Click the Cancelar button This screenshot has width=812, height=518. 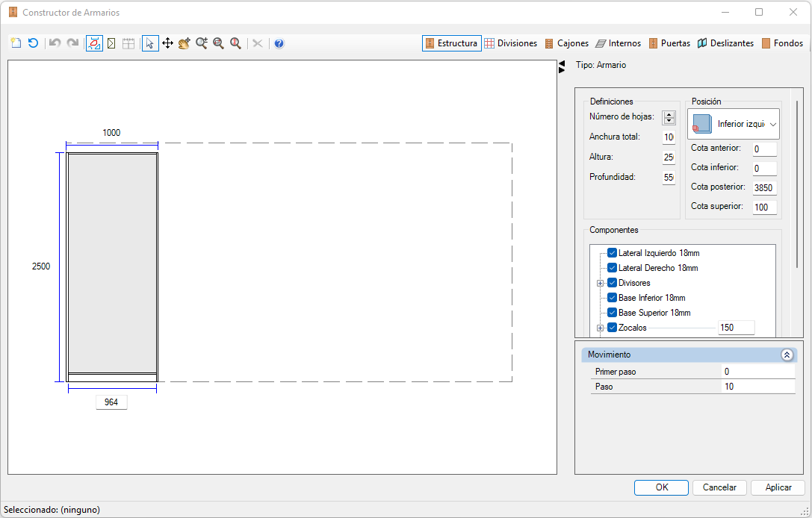[x=719, y=487]
